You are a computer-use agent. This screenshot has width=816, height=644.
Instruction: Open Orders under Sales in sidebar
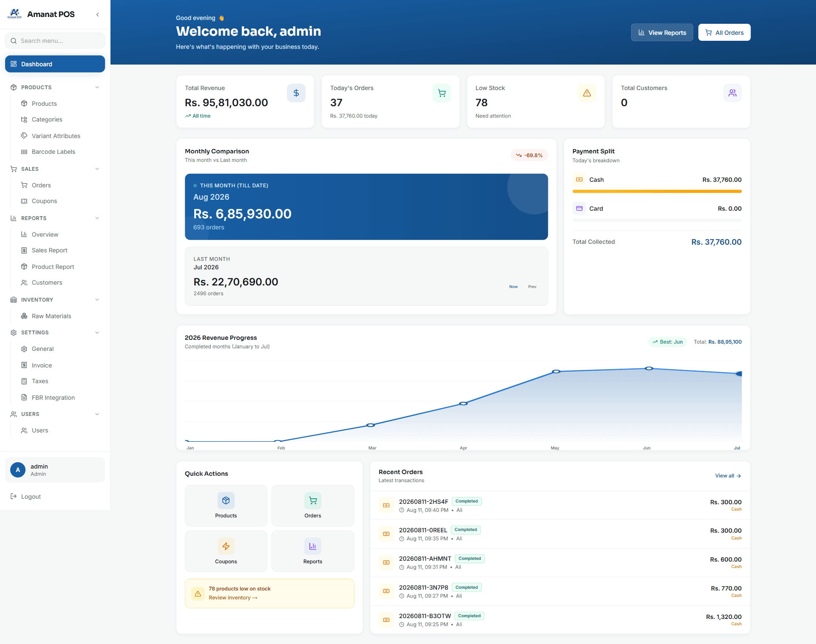(x=60, y=185)
